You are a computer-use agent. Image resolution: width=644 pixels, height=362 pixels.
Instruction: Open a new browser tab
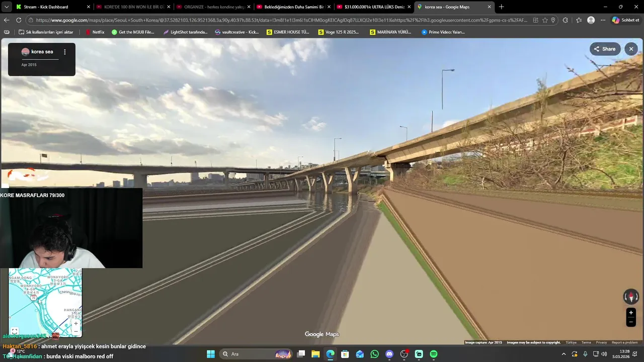pyautogui.click(x=501, y=7)
